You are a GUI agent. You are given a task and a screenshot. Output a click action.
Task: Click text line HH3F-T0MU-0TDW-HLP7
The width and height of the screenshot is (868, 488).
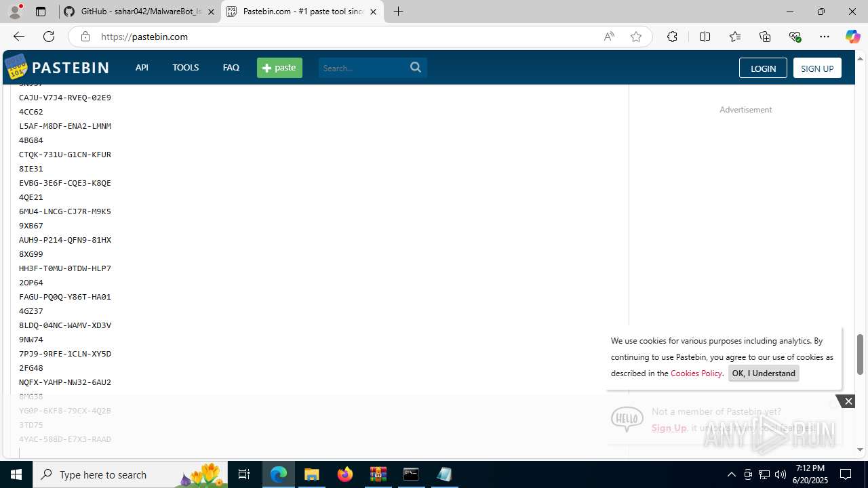click(x=65, y=268)
